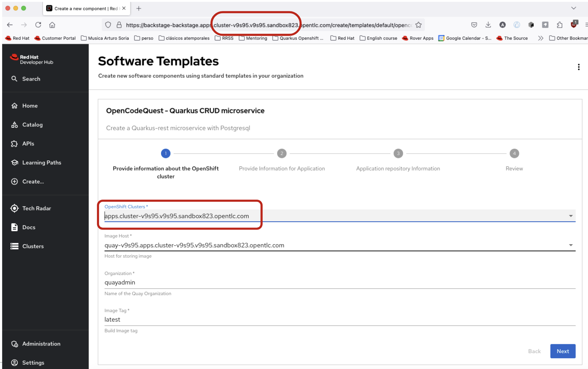Viewport: 588px width, 369px height.
Task: Open the APIs page in the sidebar
Action: (28, 144)
